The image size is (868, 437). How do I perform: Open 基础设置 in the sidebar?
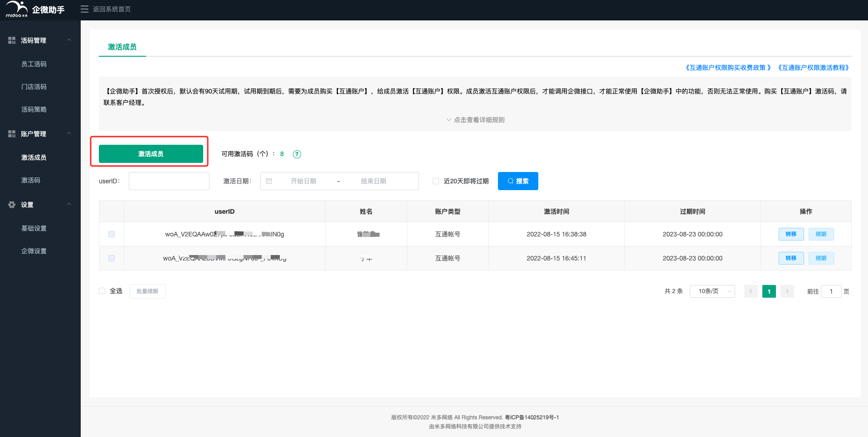pyautogui.click(x=34, y=228)
